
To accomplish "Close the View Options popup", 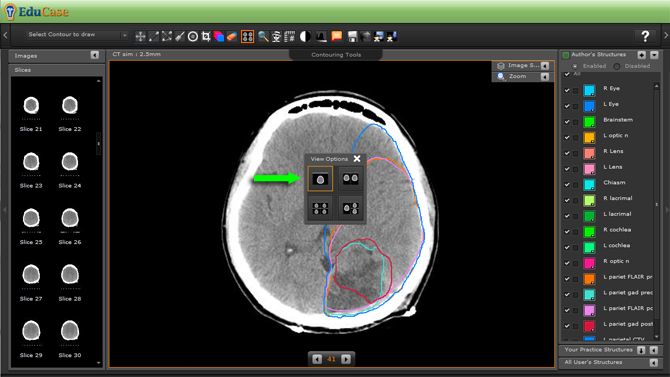I will pos(357,159).
